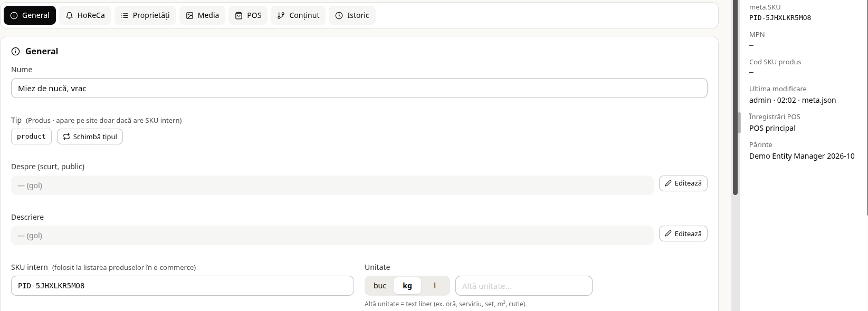This screenshot has width=868, height=311.
Task: Go to the Proprietăți tab
Action: click(145, 15)
